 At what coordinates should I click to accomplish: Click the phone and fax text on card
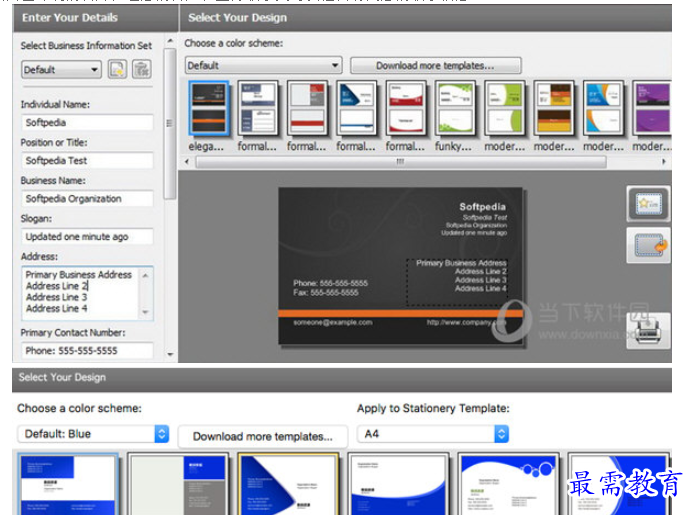331,288
